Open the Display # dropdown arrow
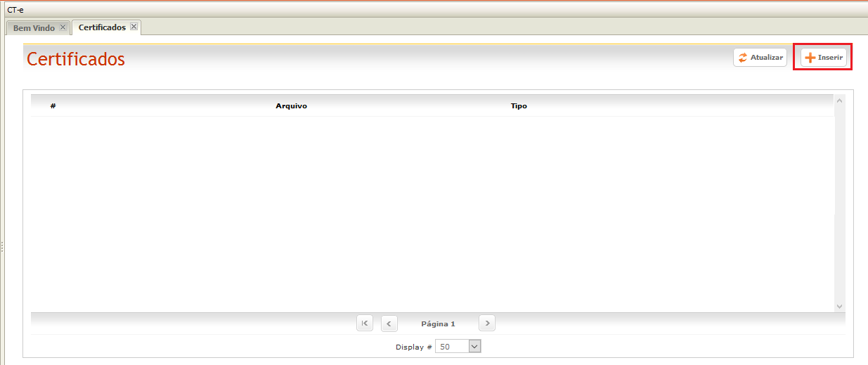 point(474,346)
